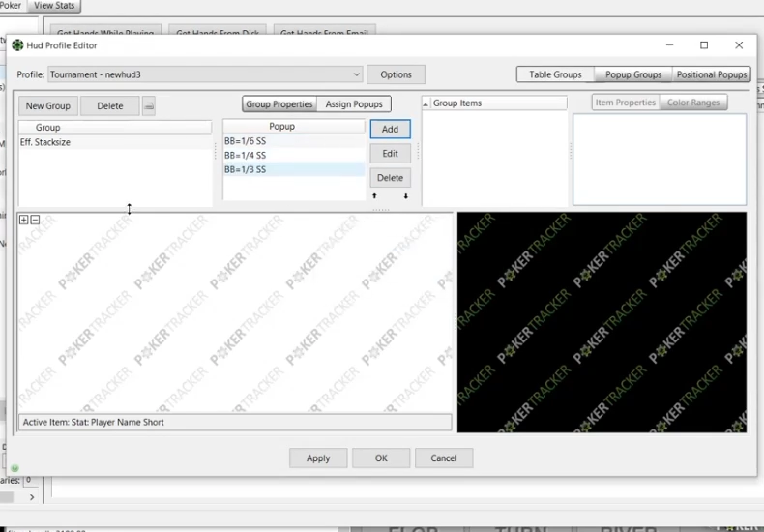Screen dimensions: 764x532
Task: Click Active Item status field
Action: [x=235, y=422]
